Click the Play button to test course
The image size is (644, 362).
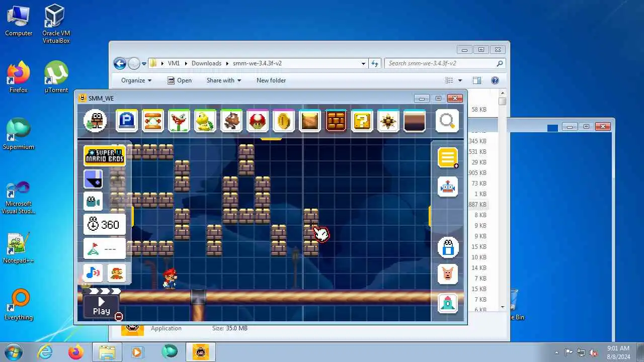coord(101,306)
